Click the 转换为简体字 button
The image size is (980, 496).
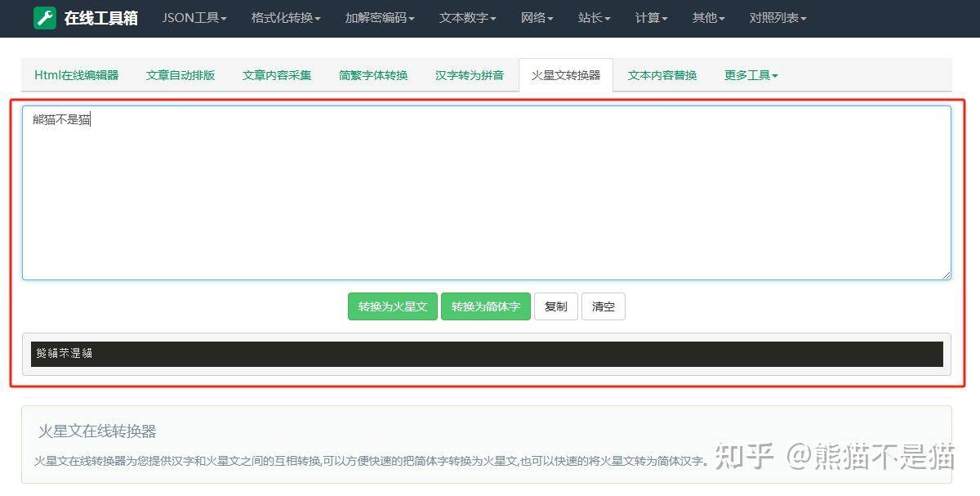pyautogui.click(x=486, y=306)
